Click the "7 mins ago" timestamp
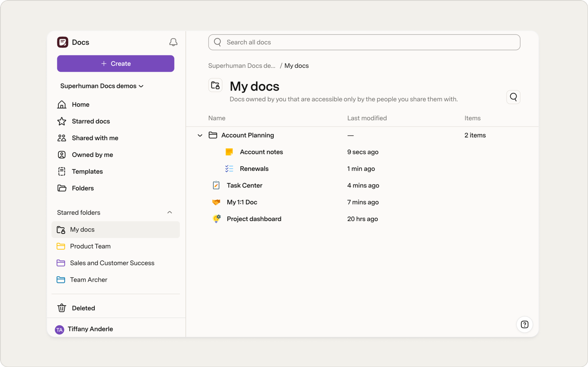The image size is (588, 367). coord(363,202)
